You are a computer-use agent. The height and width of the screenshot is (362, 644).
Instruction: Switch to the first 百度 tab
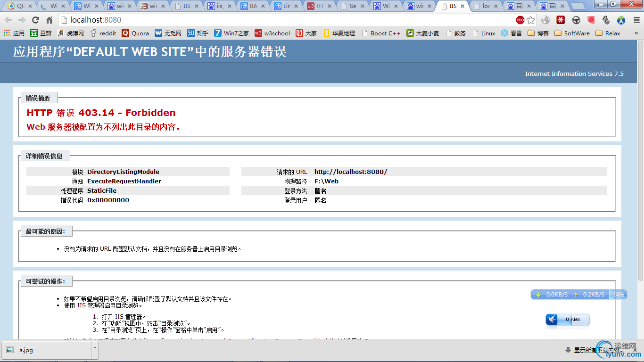pyautogui.click(x=516, y=6)
